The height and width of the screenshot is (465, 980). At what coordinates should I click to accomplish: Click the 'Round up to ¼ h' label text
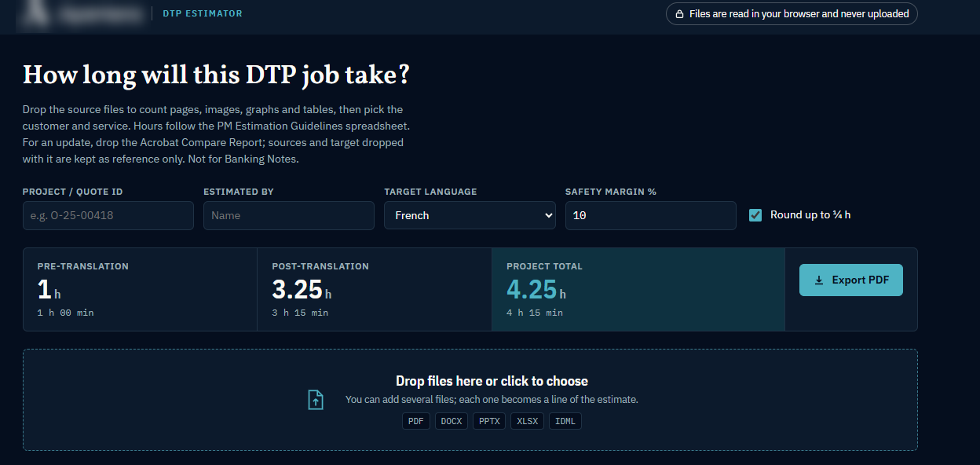[810, 215]
